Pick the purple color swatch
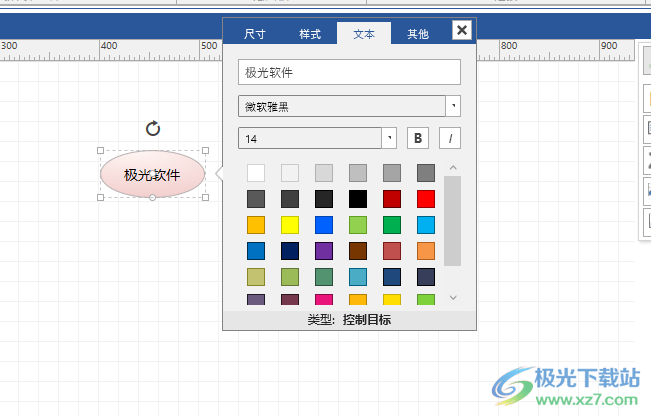Image resolution: width=651 pixels, height=416 pixels. click(x=324, y=251)
